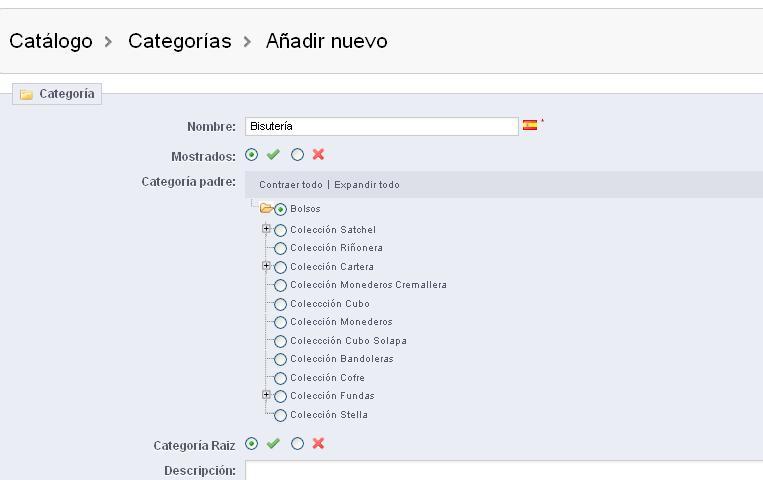Expand the Colección Fundas tree node

[x=267, y=395]
